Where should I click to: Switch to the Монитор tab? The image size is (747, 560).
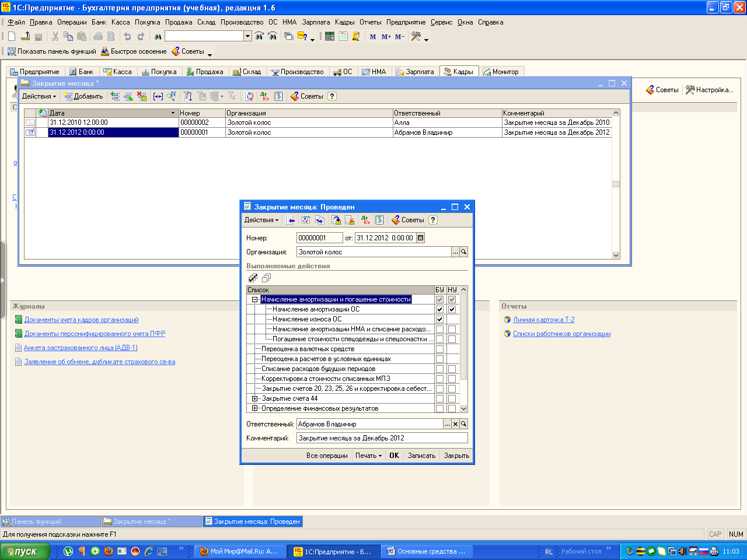point(501,72)
